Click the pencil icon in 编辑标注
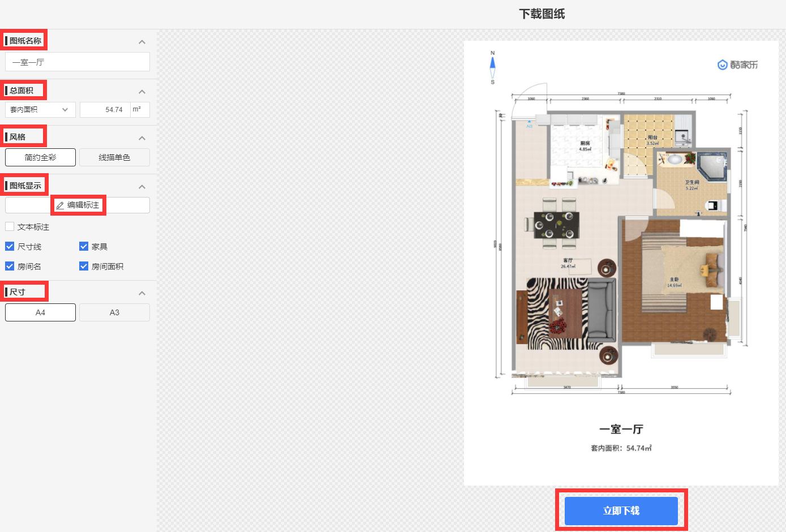 pyautogui.click(x=60, y=205)
